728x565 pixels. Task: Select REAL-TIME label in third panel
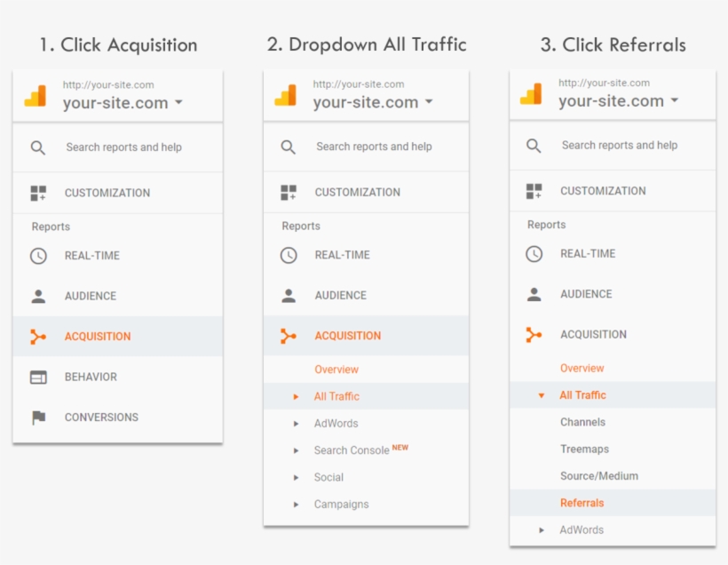pyautogui.click(x=588, y=254)
